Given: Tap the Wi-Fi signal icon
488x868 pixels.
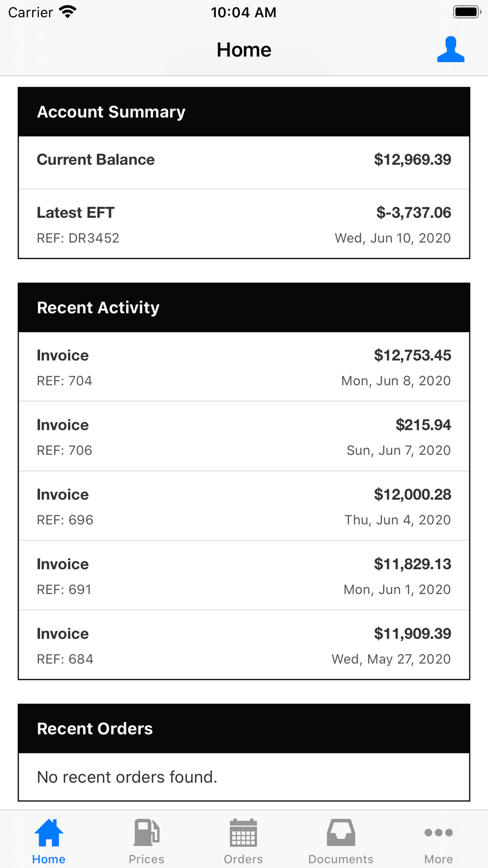Looking at the screenshot, I should click(x=68, y=12).
